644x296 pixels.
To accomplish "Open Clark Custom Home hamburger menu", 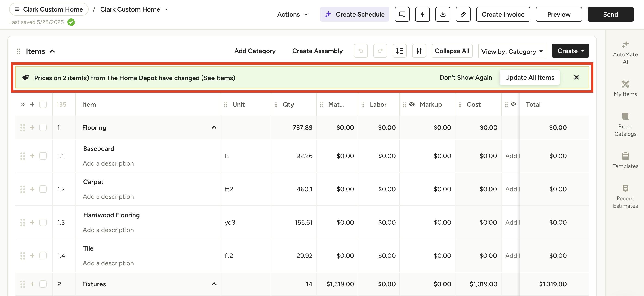I will [17, 9].
